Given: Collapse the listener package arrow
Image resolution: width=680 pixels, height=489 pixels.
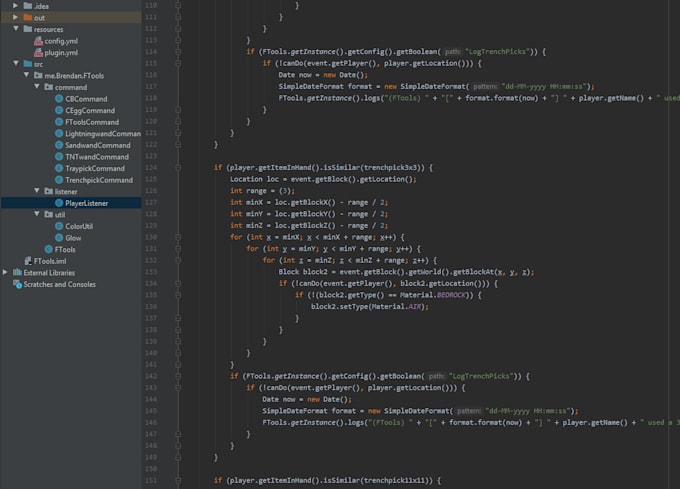Looking at the screenshot, I should (x=37, y=191).
